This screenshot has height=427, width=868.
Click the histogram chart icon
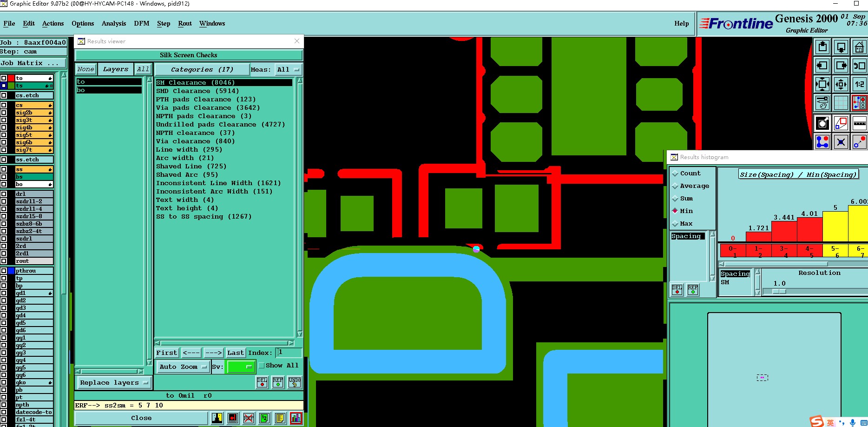click(x=296, y=418)
